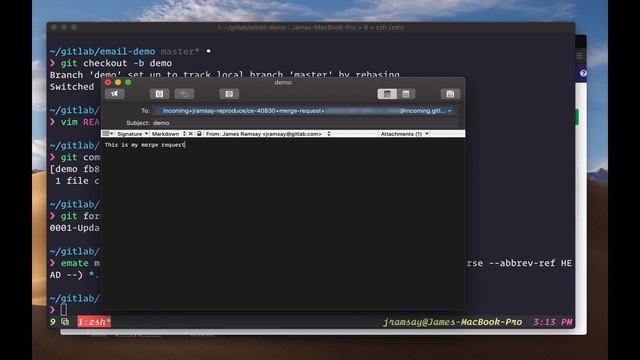Close the demo compose window
640x360 pixels.
tap(108, 82)
